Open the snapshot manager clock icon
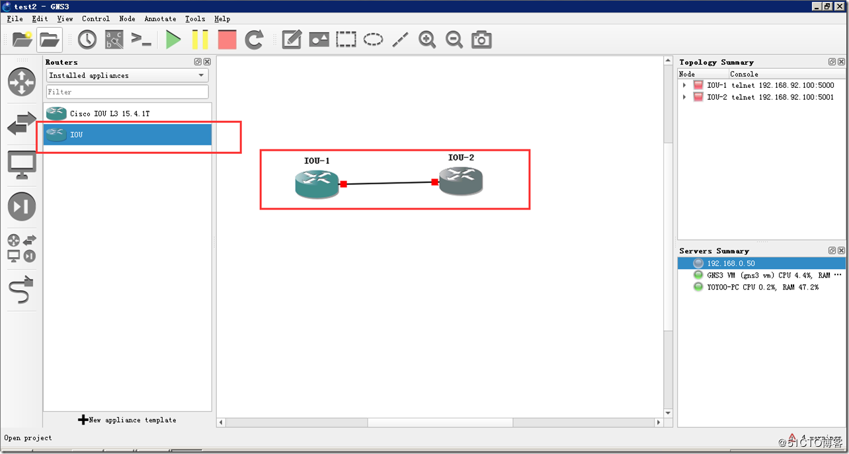This screenshot has width=849, height=454. 87,40
